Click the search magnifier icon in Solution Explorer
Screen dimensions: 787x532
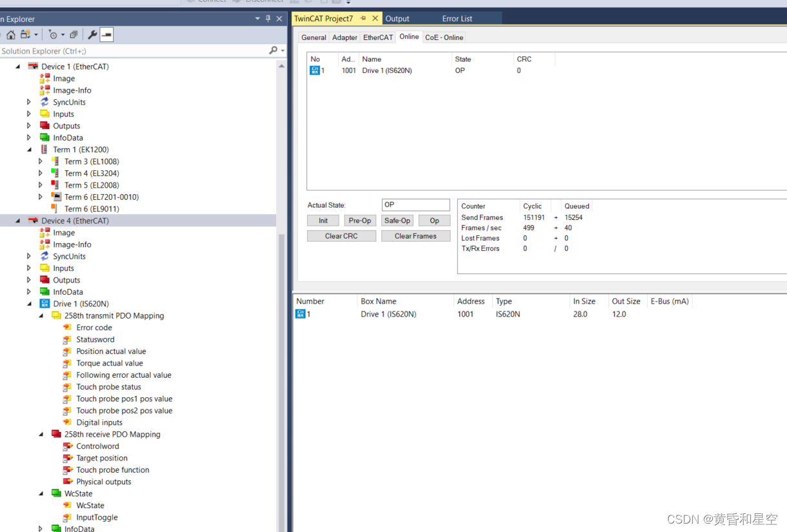click(273, 50)
